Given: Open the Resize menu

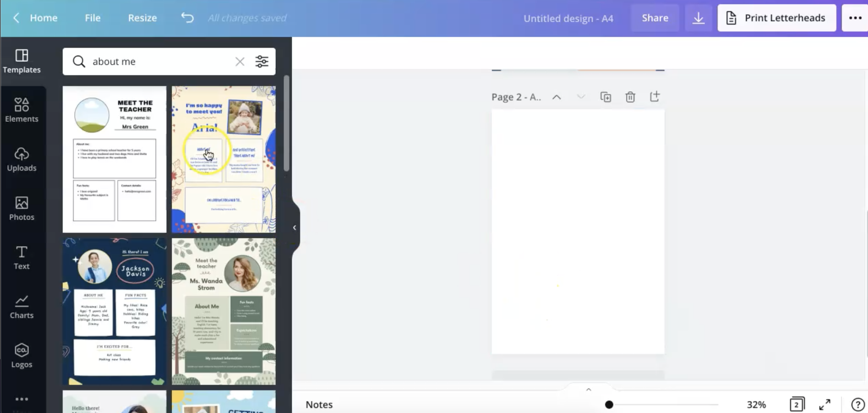Looking at the screenshot, I should 142,18.
